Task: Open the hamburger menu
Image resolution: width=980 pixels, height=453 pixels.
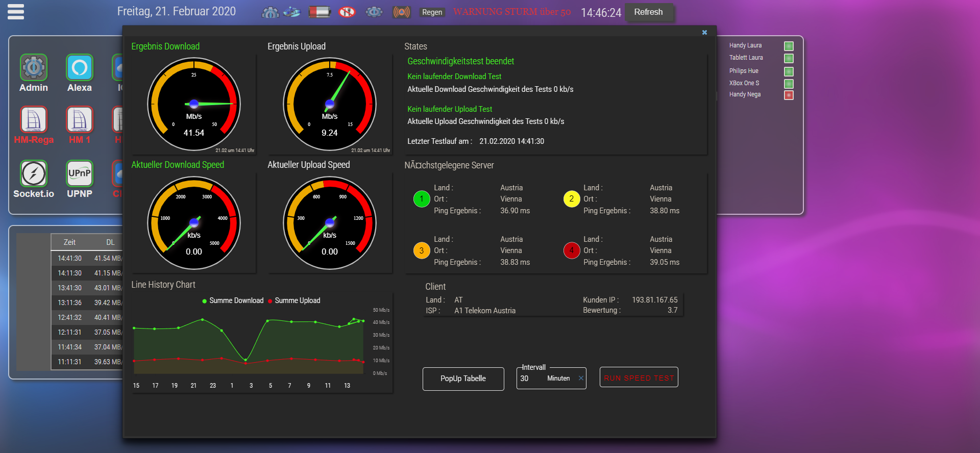Action: pos(16,12)
